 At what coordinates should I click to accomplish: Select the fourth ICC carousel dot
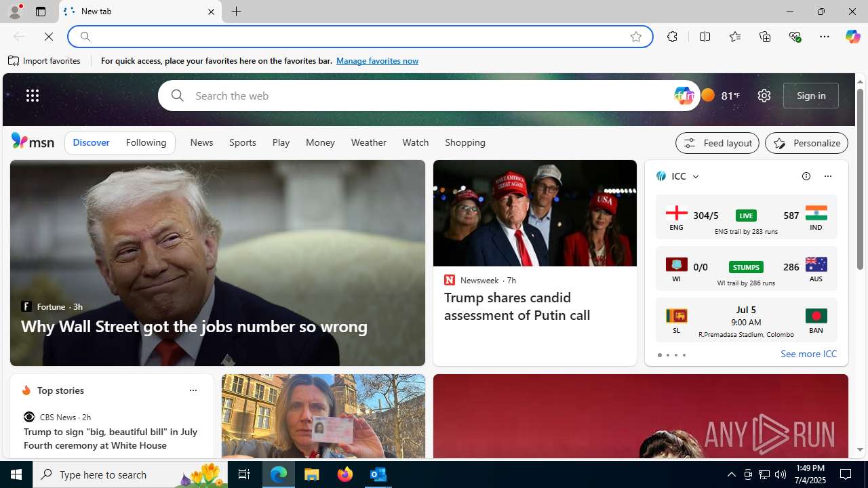(684, 355)
